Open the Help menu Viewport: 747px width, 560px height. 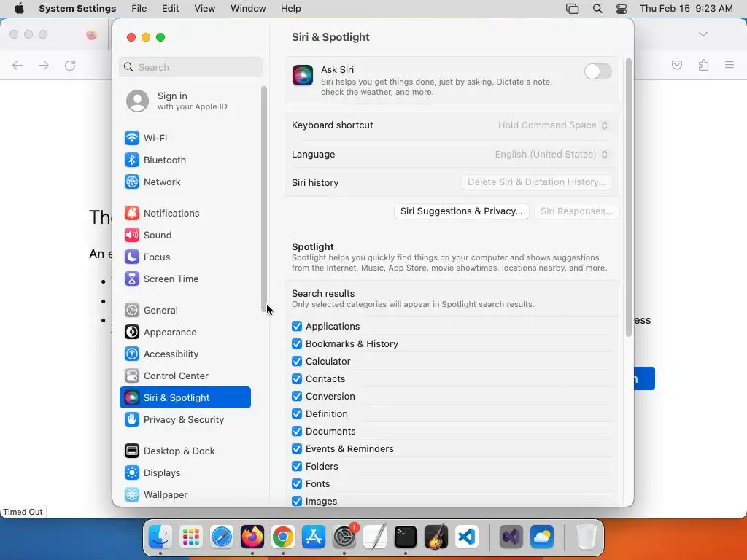point(290,9)
